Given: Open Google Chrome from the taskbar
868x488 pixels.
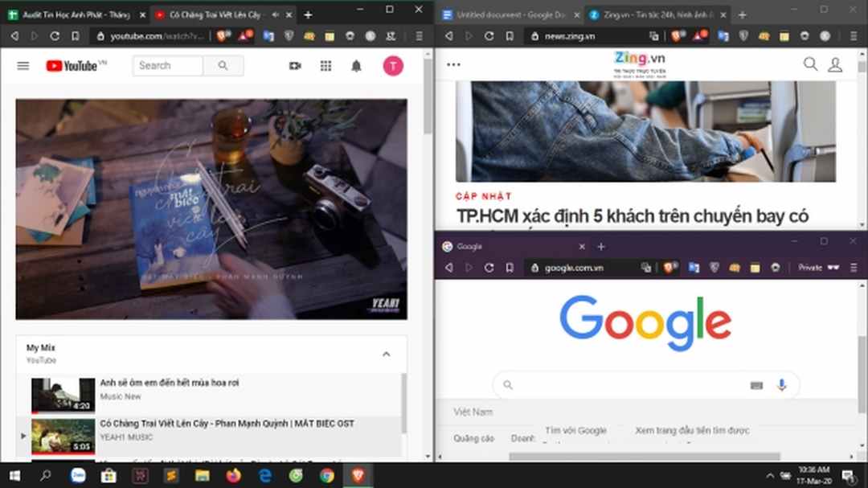Looking at the screenshot, I should [x=326, y=475].
